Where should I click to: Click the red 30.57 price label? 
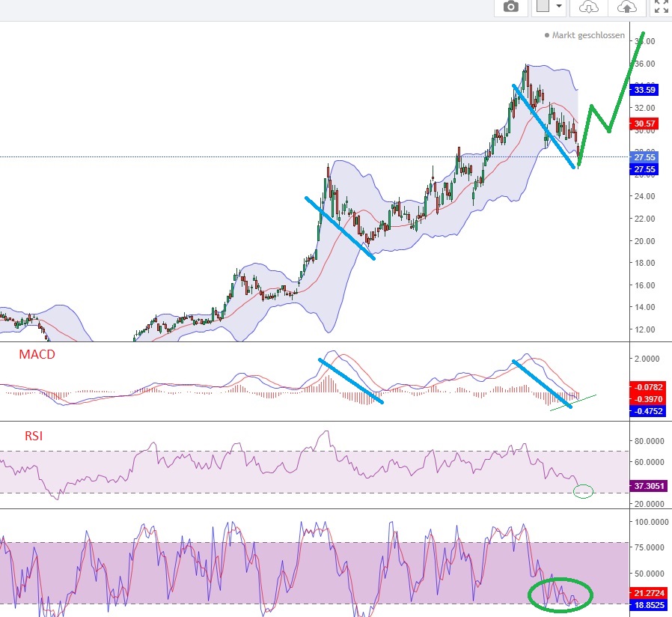(x=644, y=124)
